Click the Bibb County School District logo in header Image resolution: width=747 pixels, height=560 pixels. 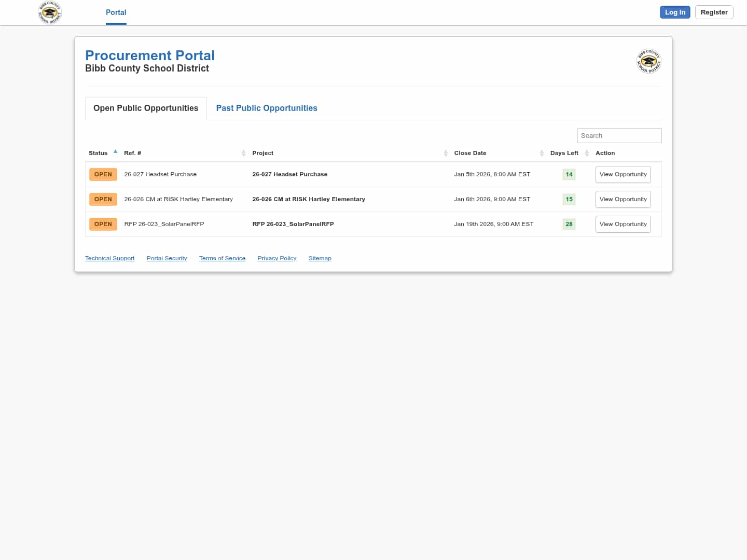(x=49, y=12)
